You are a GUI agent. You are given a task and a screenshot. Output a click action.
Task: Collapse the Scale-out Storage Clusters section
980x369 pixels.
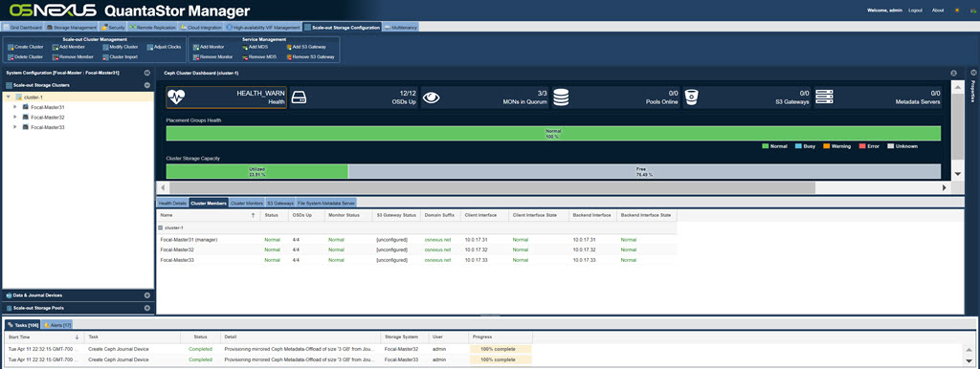(x=146, y=85)
